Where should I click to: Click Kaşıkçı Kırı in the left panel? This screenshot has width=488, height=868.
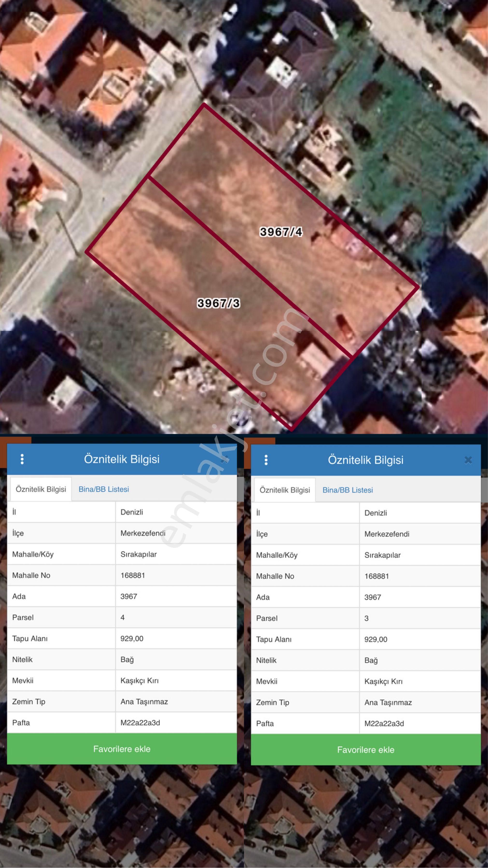tap(139, 681)
